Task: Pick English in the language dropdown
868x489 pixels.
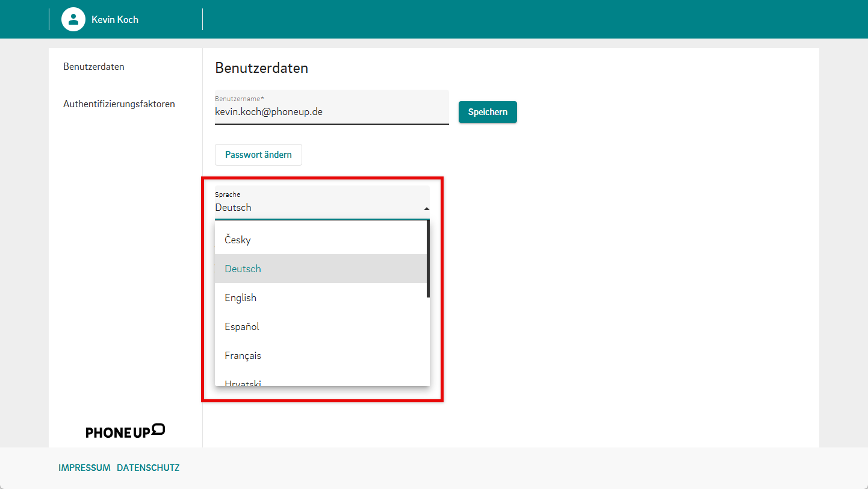Action: tap(241, 297)
